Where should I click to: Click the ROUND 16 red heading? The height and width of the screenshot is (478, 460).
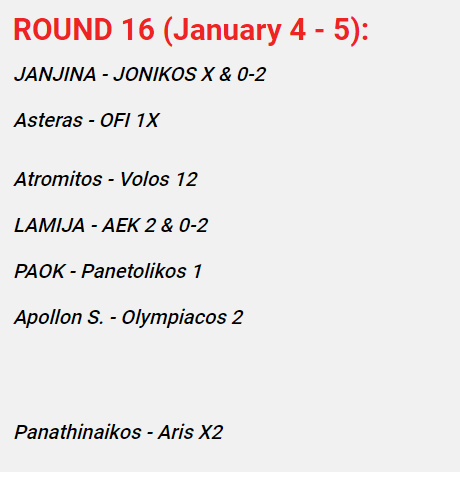[x=84, y=30]
